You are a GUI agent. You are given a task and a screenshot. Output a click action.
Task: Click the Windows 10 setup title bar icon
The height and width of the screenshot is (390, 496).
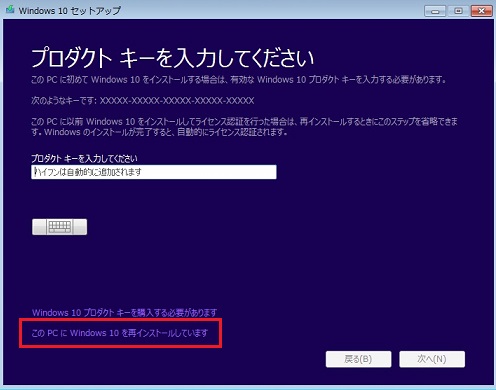click(10, 10)
